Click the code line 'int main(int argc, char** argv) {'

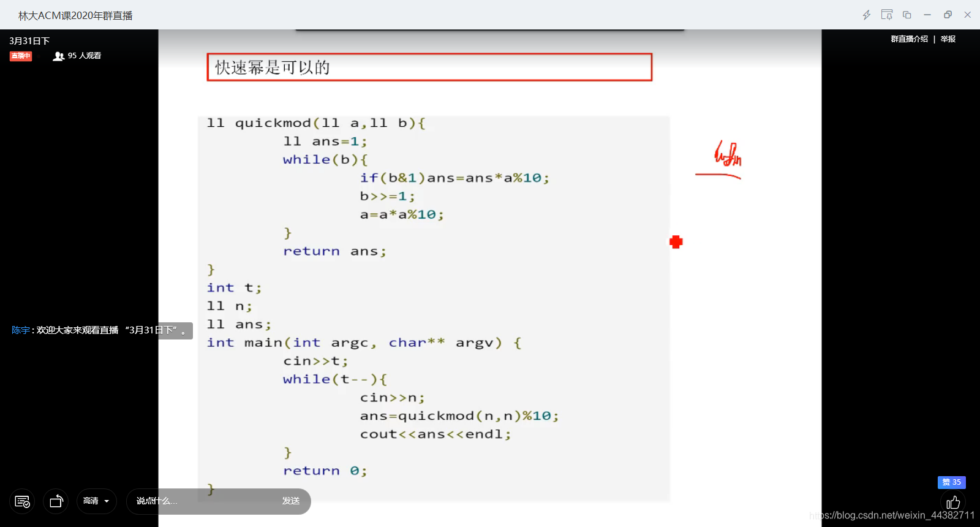[x=364, y=343]
